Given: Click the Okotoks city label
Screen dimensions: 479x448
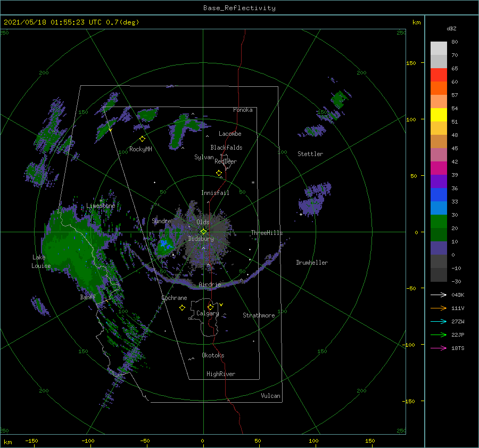Looking at the screenshot, I should (213, 355).
